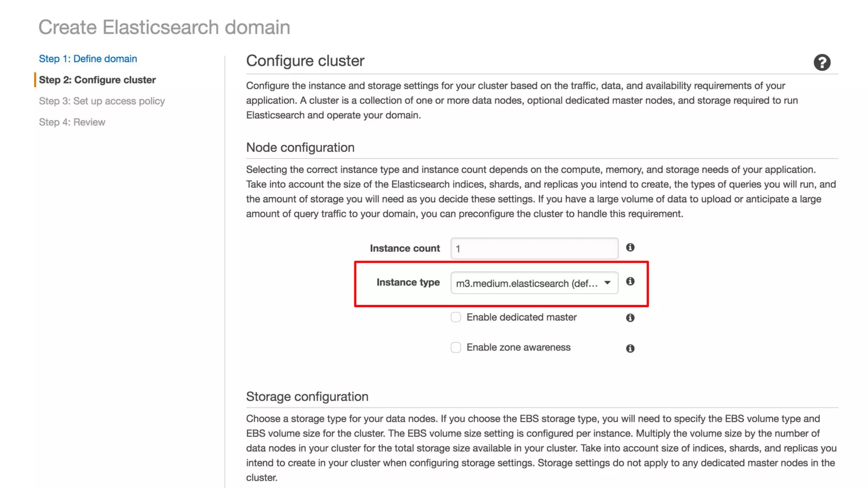
Task: Enable zone awareness checkbox
Action: point(456,347)
